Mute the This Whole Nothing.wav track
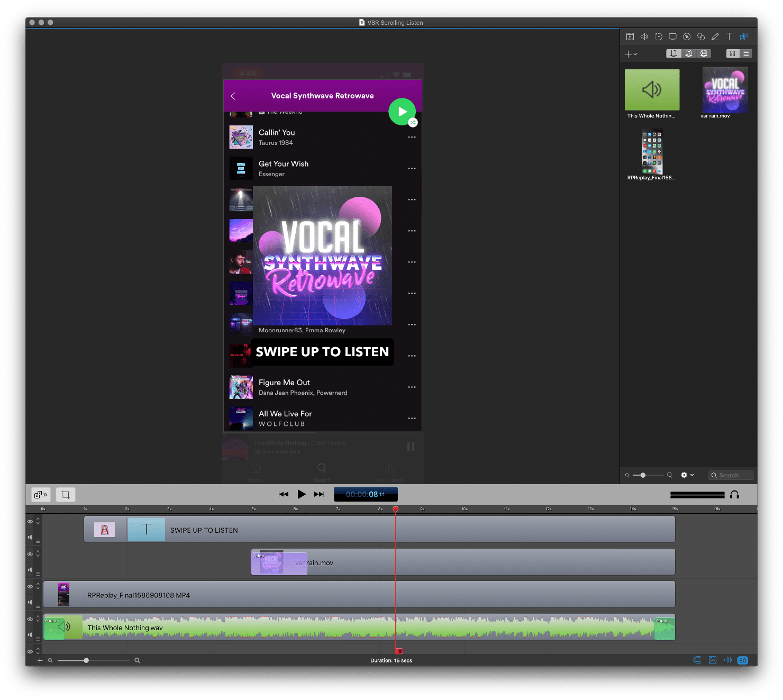Screen dimensions: 783x700 click(30, 634)
